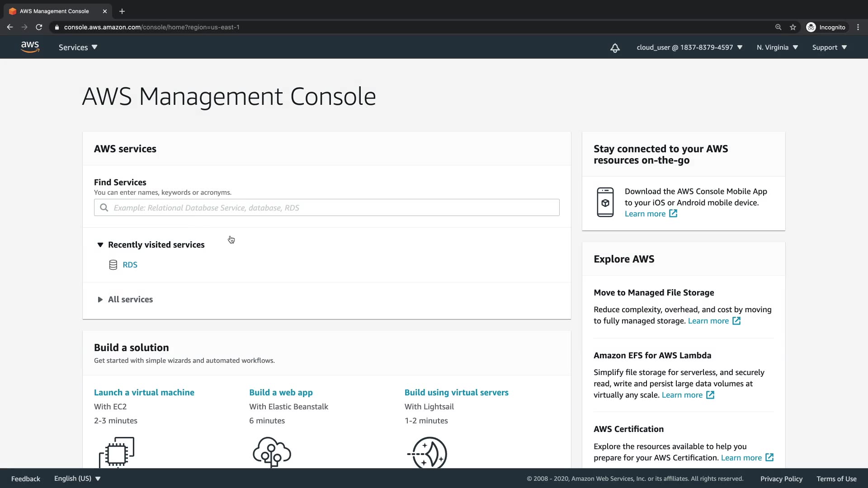Viewport: 868px width, 488px height.
Task: Open the N. Virginia region dropdown
Action: tap(777, 47)
